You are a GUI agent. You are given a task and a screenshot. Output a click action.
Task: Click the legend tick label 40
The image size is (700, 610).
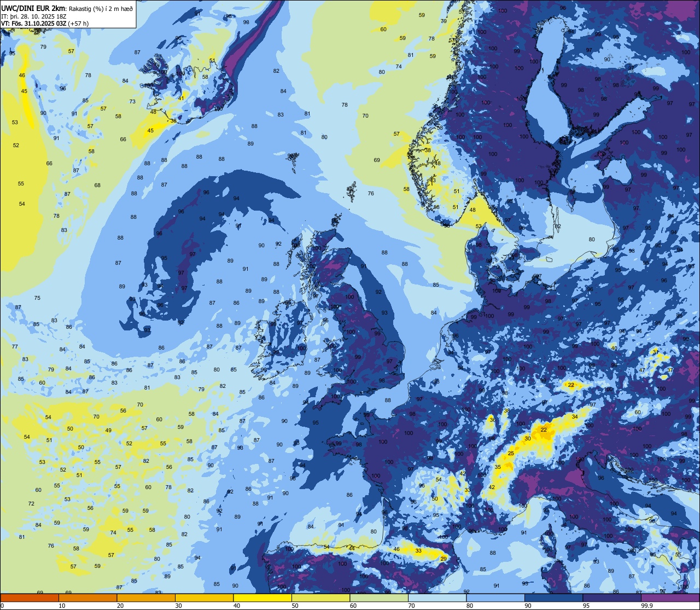(237, 606)
